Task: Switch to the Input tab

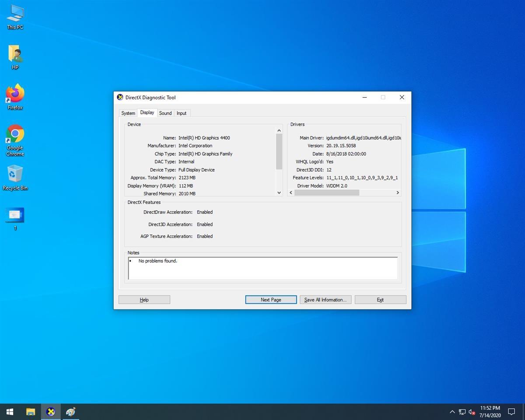Action: 182,113
